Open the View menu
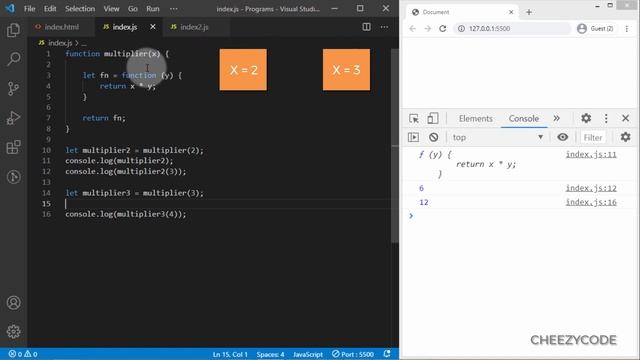 pos(111,9)
